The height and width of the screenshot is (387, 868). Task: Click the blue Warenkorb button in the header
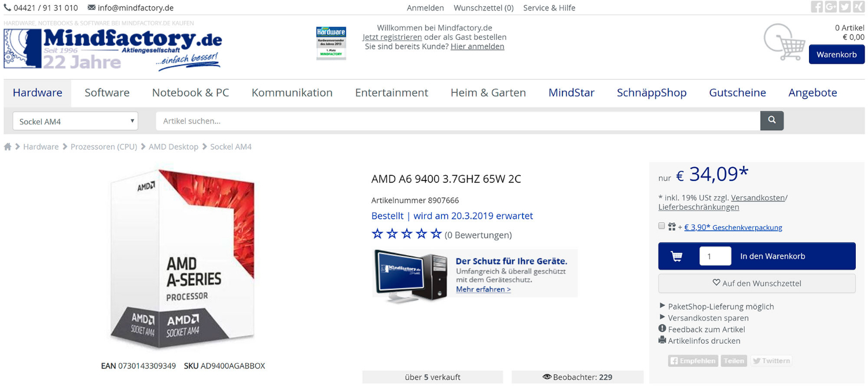coord(837,54)
